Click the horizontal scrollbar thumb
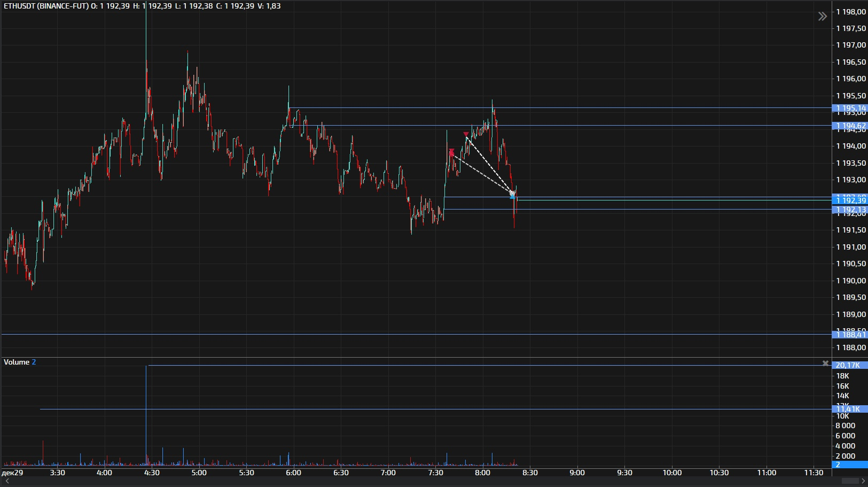868x487 pixels. [x=849, y=481]
